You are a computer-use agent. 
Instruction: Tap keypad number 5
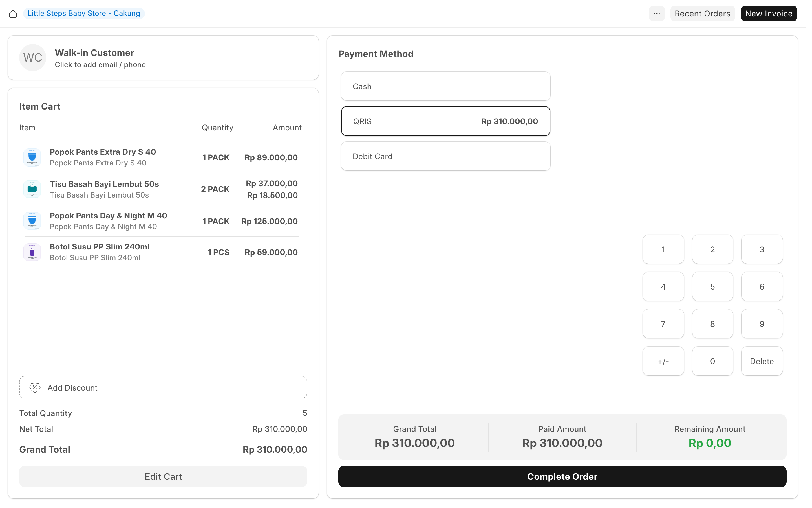click(712, 286)
